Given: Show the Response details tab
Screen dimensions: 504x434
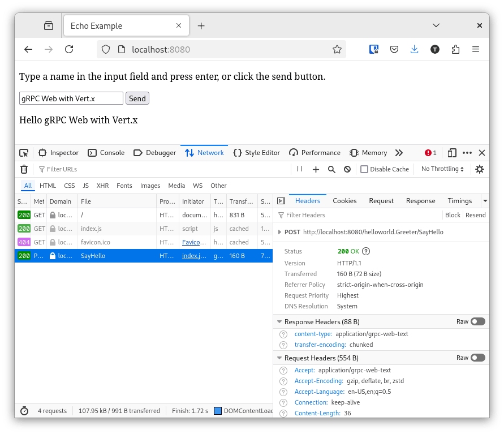Looking at the screenshot, I should (x=420, y=201).
